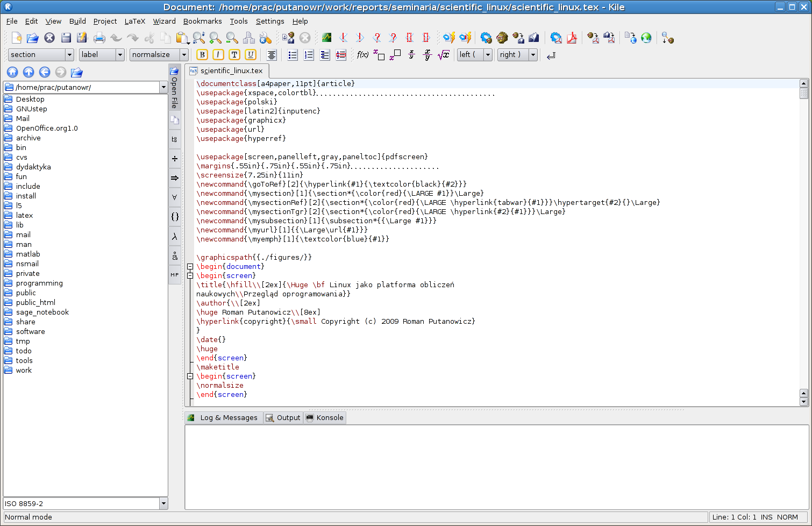Jump to previous LaTeX error icon
This screenshot has width=812, height=526.
pyautogui.click(x=343, y=38)
